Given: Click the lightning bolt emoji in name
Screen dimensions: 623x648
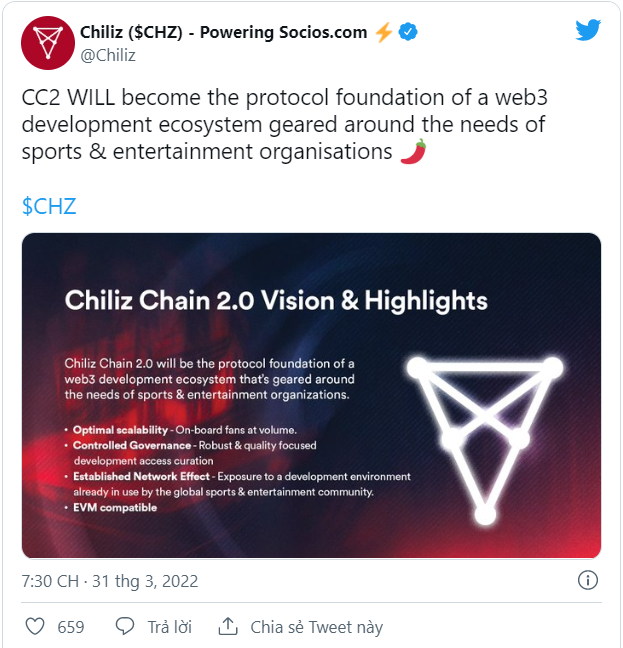Looking at the screenshot, I should 383,32.
